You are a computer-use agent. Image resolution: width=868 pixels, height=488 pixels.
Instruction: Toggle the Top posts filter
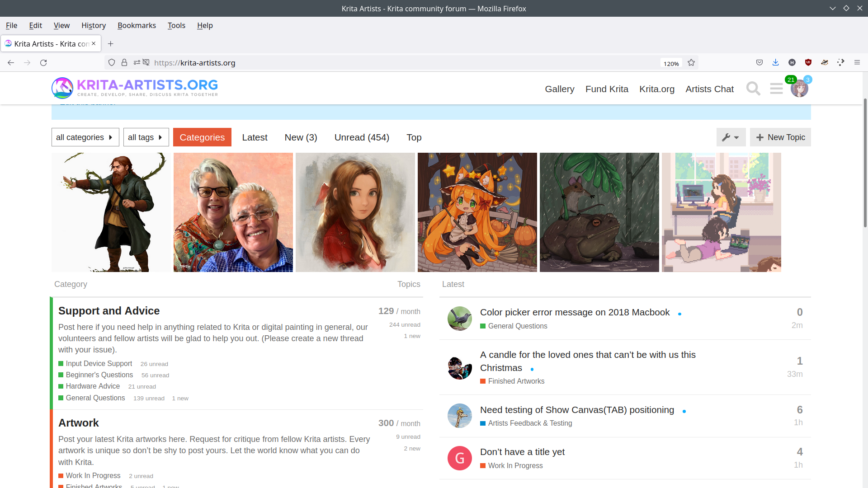pyautogui.click(x=414, y=136)
